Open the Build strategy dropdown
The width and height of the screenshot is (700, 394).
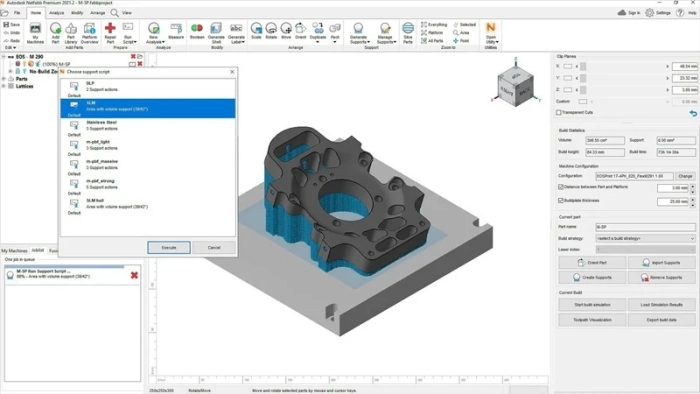(x=645, y=238)
